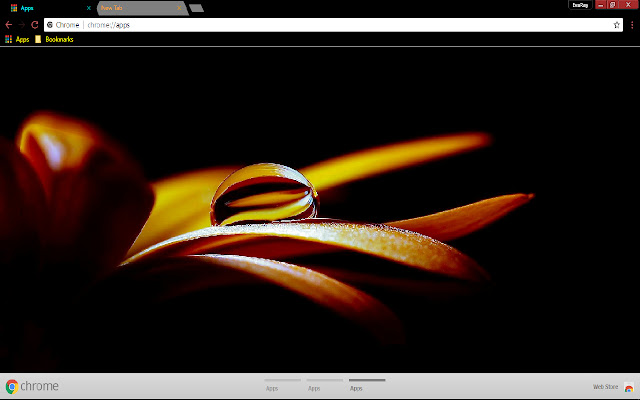Close the Apps tab

[89, 7]
